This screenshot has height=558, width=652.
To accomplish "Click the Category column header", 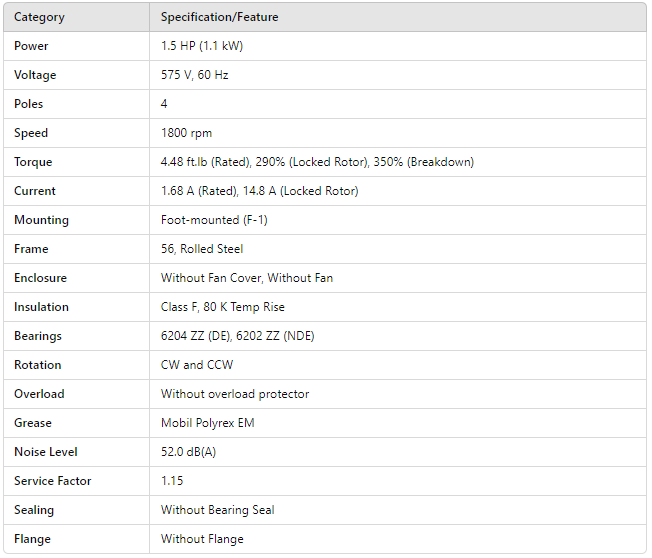I will point(40,17).
